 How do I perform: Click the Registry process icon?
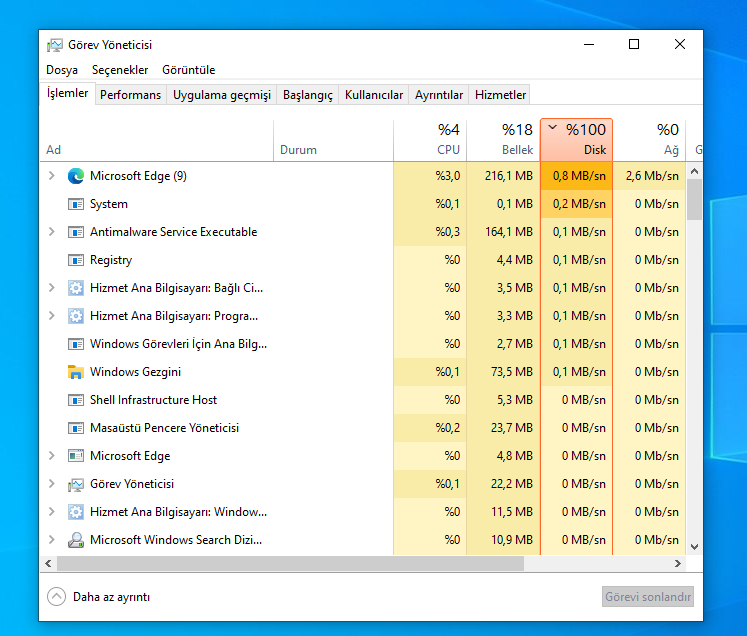pos(76,260)
